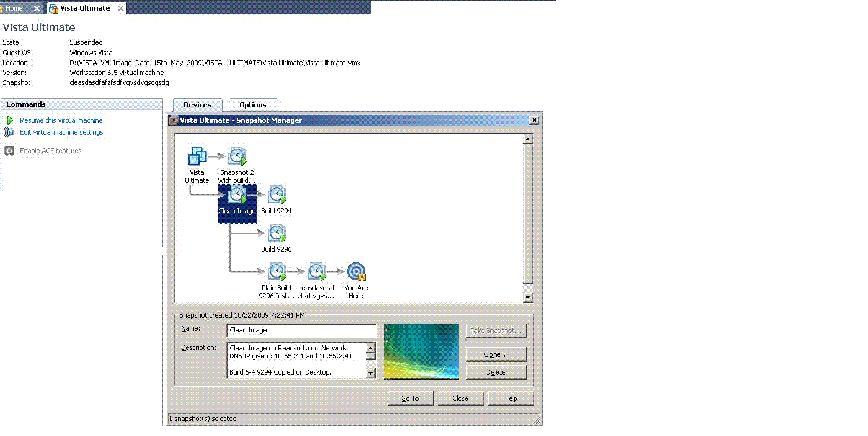This screenshot has width=868, height=436.
Task: Select the Plain Build 9296 snapshot icon
Action: pos(277,272)
